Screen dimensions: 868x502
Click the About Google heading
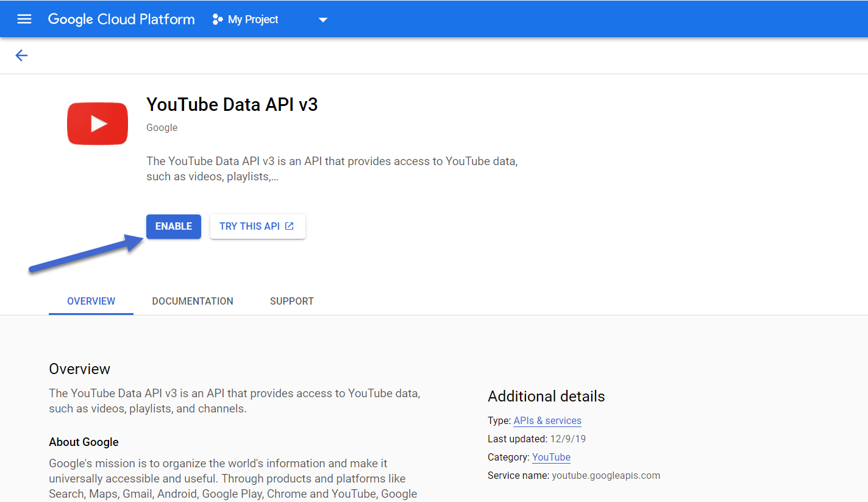click(84, 442)
